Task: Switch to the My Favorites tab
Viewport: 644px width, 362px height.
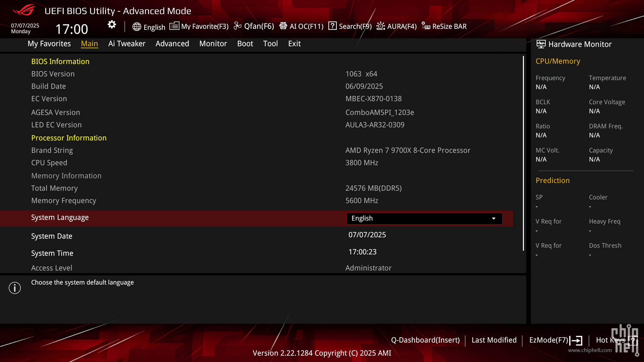Action: pyautogui.click(x=49, y=44)
